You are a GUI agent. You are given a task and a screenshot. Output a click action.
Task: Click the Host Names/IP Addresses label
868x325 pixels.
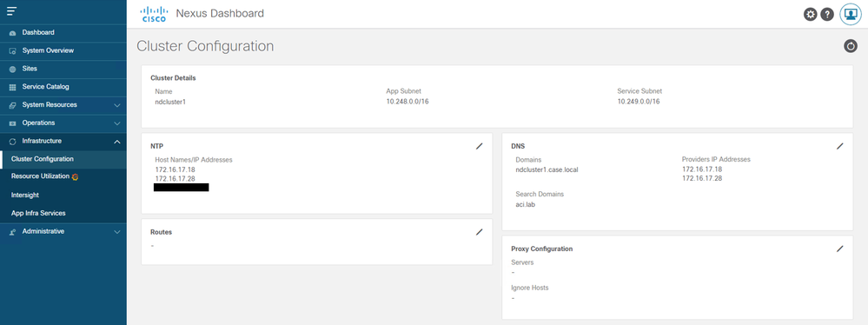click(194, 159)
